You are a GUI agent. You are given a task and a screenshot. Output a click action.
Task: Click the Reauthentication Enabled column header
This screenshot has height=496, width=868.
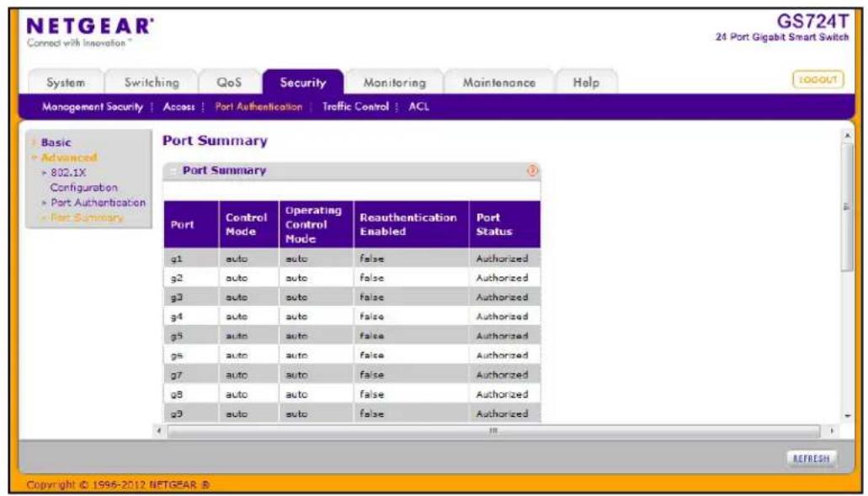[x=412, y=224]
